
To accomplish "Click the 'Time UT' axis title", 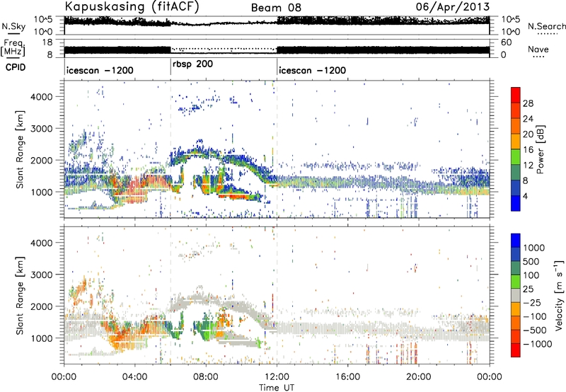I will point(277,388).
